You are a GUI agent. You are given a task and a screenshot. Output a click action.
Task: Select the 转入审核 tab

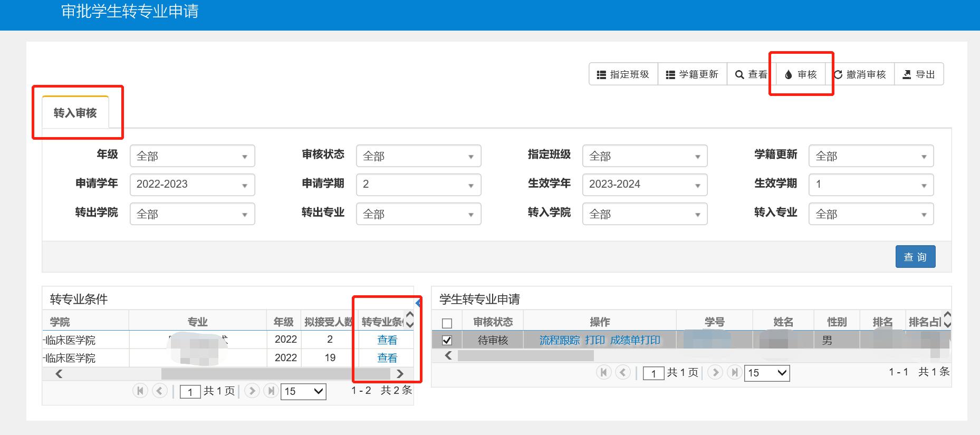pyautogui.click(x=75, y=113)
